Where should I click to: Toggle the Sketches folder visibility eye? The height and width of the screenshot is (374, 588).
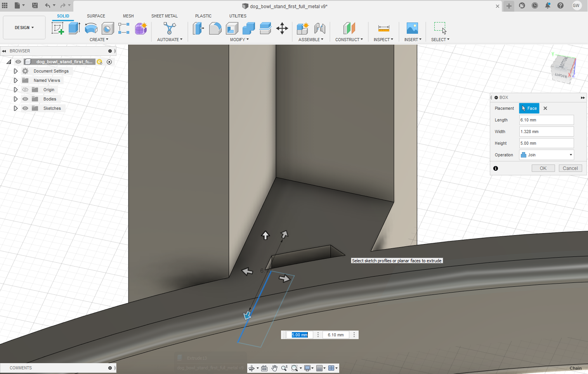pos(25,108)
